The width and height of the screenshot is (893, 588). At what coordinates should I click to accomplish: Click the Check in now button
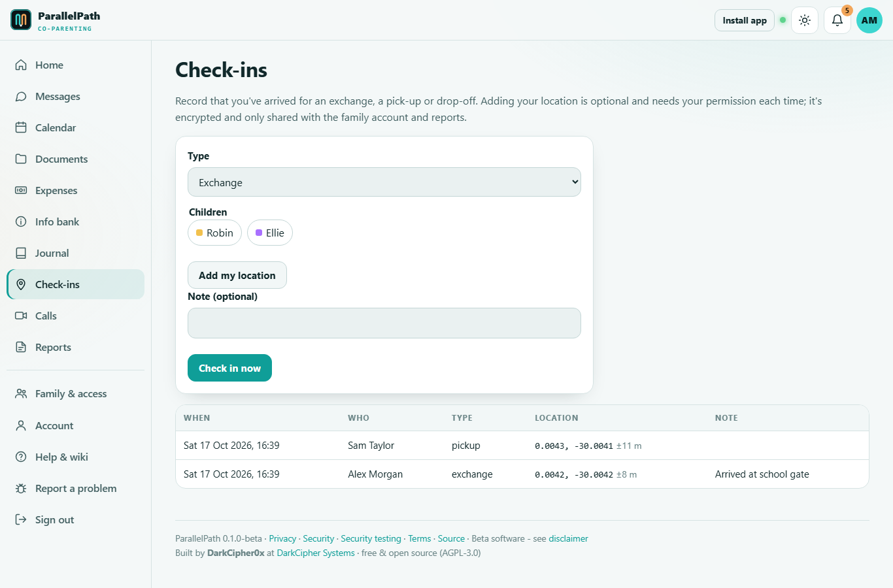[229, 368]
